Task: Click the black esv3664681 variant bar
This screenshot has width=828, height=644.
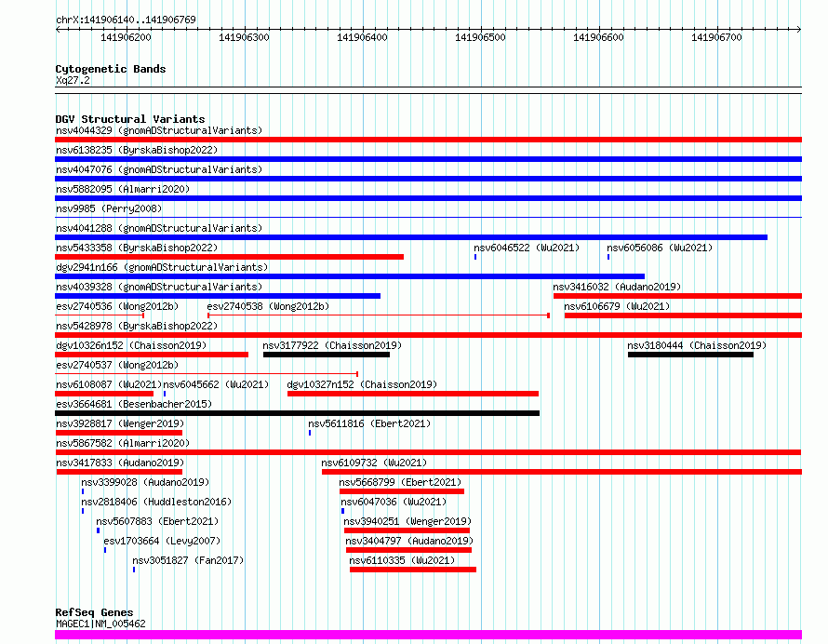Action: click(298, 413)
